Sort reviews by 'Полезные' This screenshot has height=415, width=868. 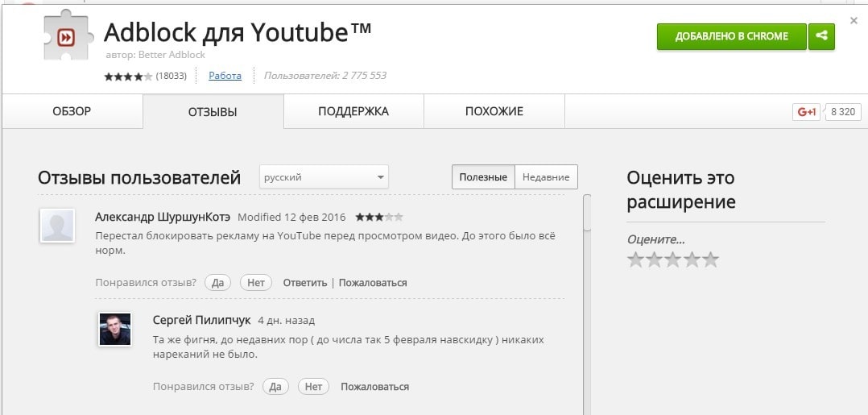coord(483,177)
